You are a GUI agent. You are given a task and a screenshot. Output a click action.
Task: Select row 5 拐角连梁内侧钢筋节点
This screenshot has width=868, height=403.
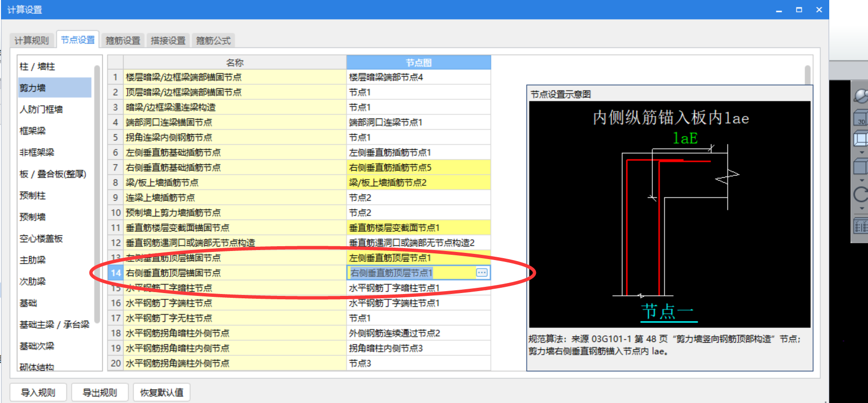(x=235, y=138)
